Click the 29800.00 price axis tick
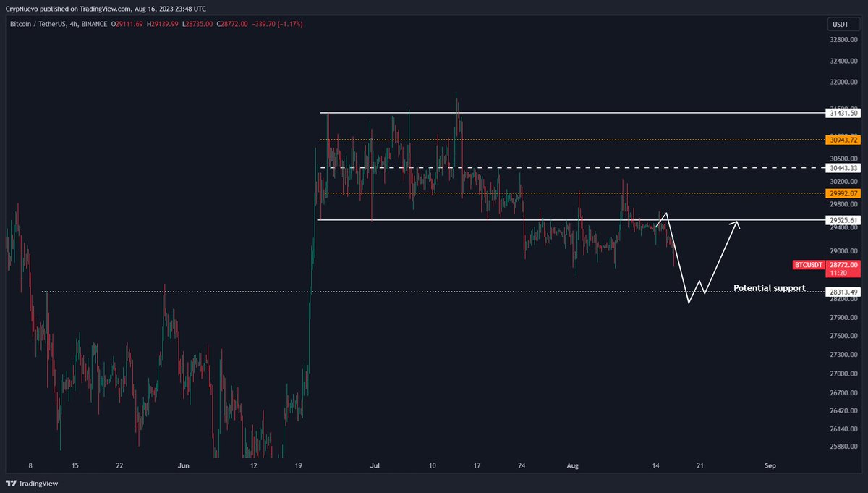Image resolution: width=868 pixels, height=493 pixels. point(844,204)
